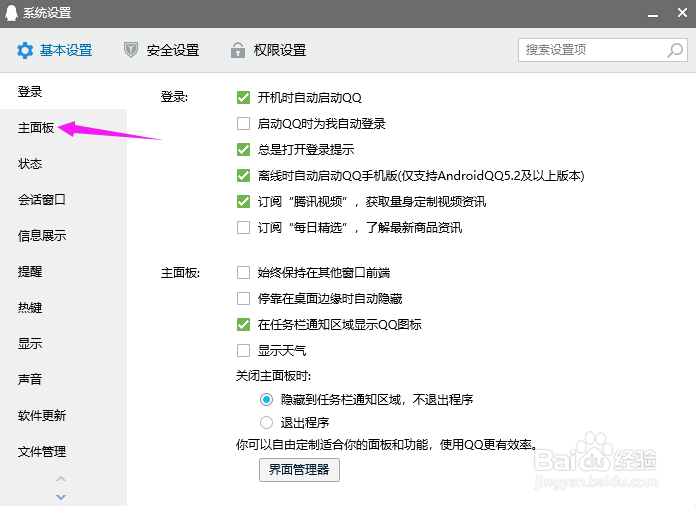The image size is (696, 506).
Task: Switch to the 基本设置 tab
Action: point(55,50)
